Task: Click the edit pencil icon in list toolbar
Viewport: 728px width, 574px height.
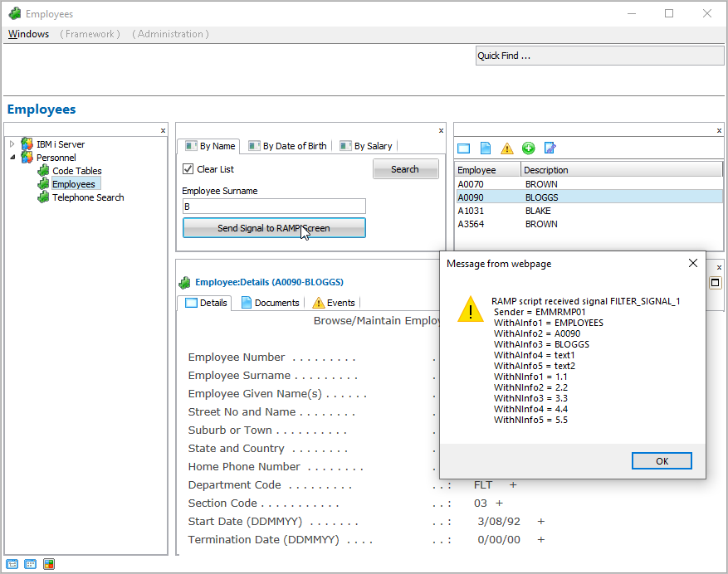Action: [x=550, y=148]
